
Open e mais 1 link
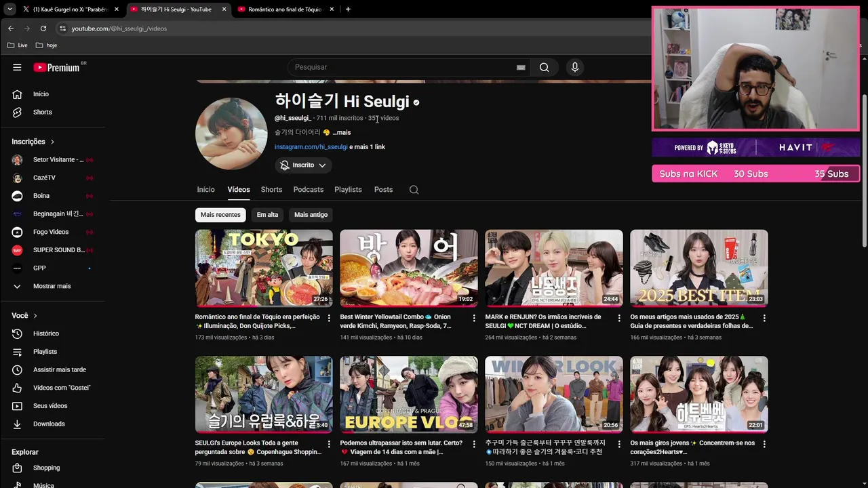click(x=368, y=147)
